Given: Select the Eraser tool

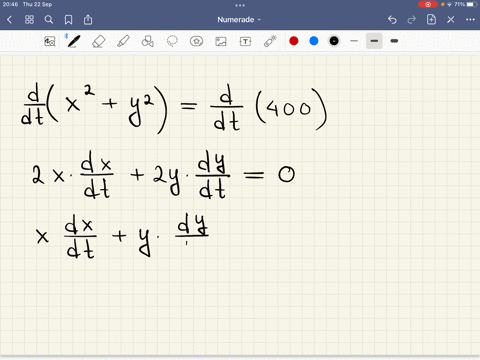Looking at the screenshot, I should click(x=98, y=41).
